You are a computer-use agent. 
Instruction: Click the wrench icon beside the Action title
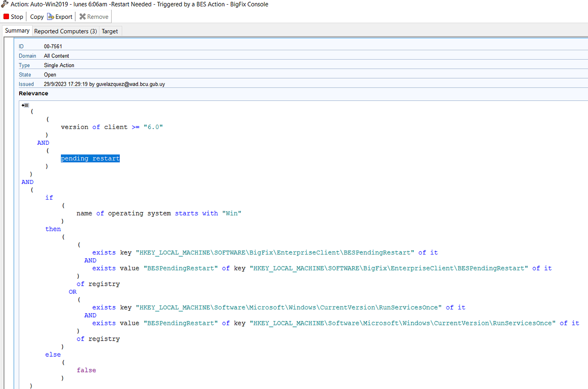click(x=4, y=4)
